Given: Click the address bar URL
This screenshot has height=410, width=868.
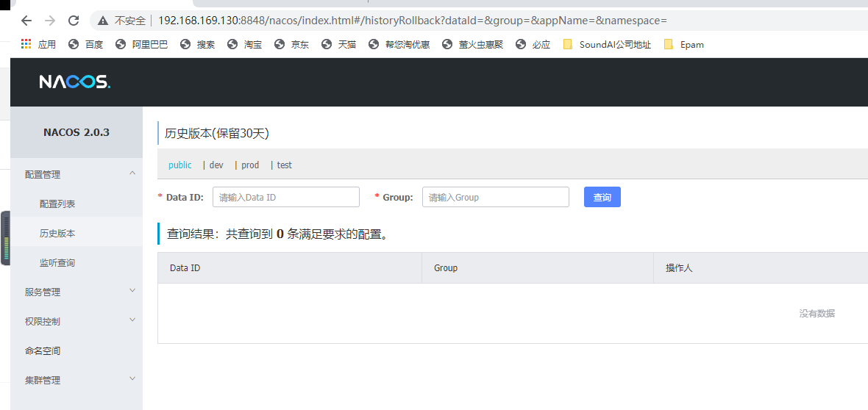Looking at the screenshot, I should click(x=413, y=21).
